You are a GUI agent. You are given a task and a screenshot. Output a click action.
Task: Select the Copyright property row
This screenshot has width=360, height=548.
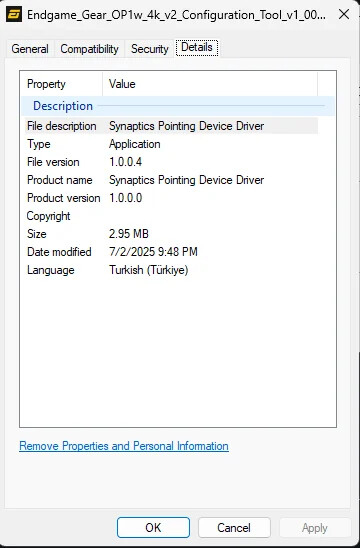(171, 216)
